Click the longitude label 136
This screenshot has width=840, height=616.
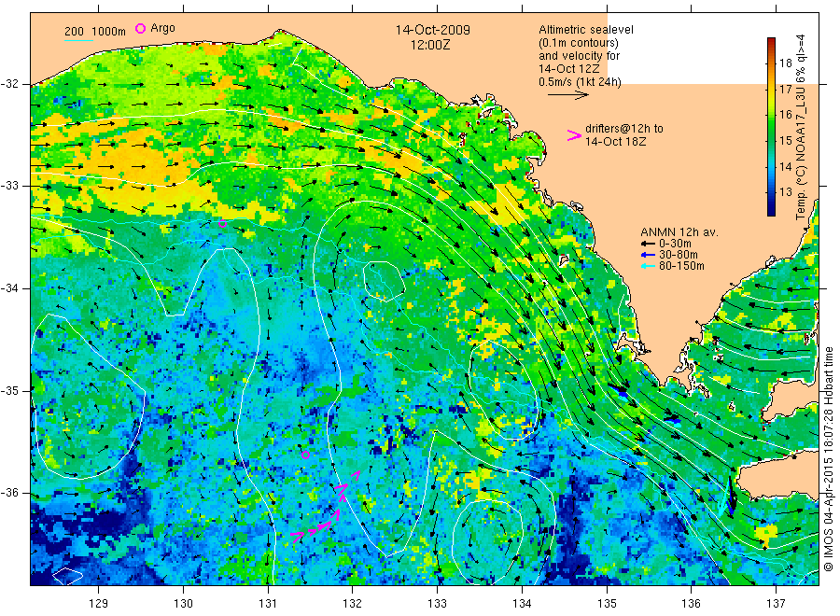[691, 604]
